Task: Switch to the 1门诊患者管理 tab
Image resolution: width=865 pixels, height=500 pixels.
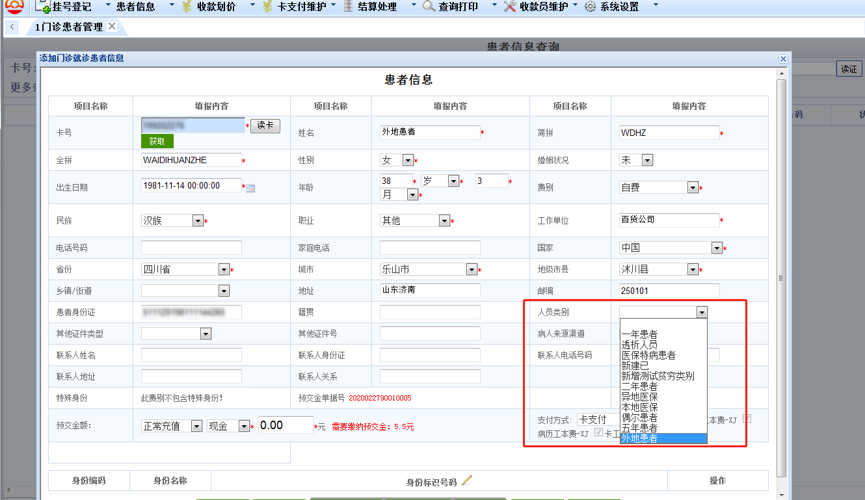Action: click(x=68, y=26)
